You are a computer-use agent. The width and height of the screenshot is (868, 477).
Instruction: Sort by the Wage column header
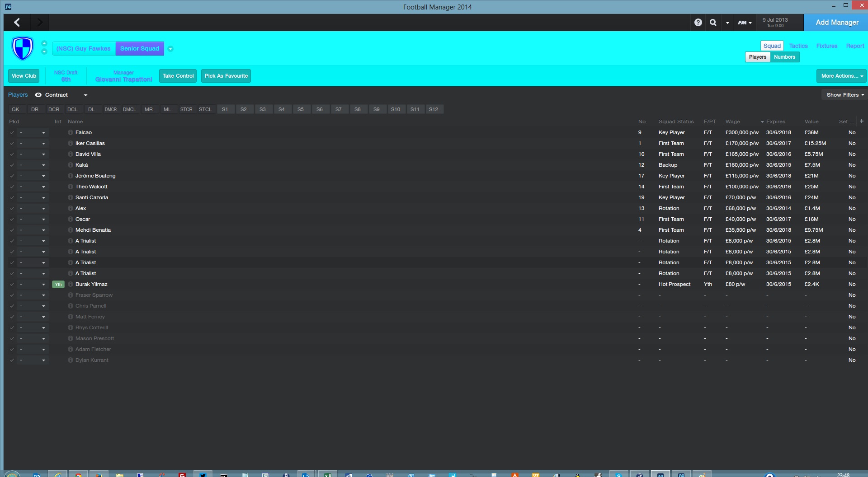tap(733, 122)
